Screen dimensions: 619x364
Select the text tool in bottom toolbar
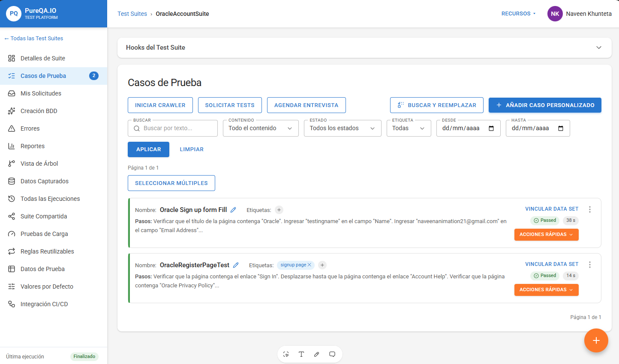tap(301, 354)
